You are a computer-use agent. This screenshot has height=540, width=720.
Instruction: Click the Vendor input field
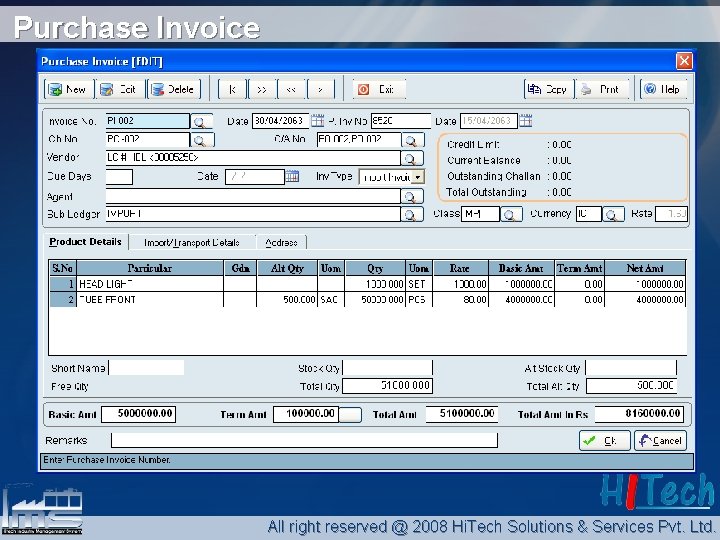(253, 158)
